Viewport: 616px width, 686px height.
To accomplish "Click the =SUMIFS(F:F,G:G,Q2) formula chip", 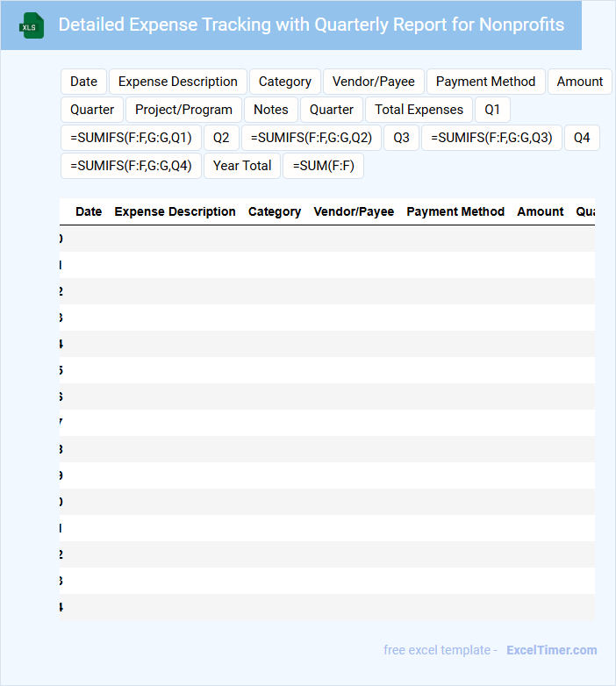I will (311, 138).
